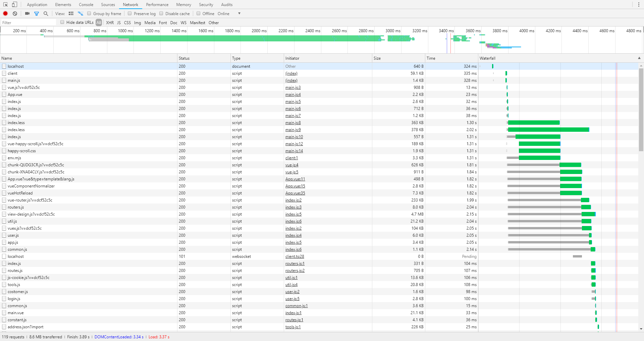Clear the network log
This screenshot has width=644, height=341.
click(15, 13)
